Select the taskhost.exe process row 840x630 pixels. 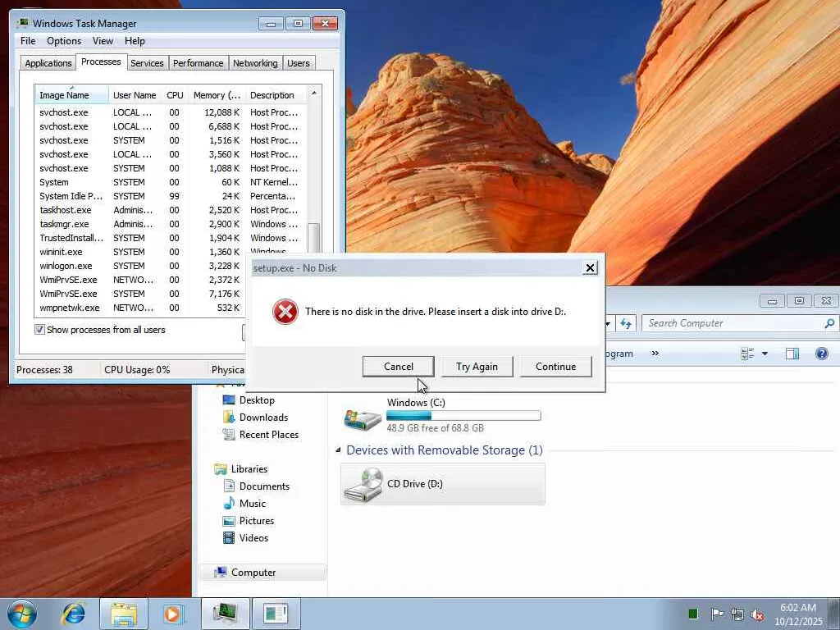(x=169, y=210)
